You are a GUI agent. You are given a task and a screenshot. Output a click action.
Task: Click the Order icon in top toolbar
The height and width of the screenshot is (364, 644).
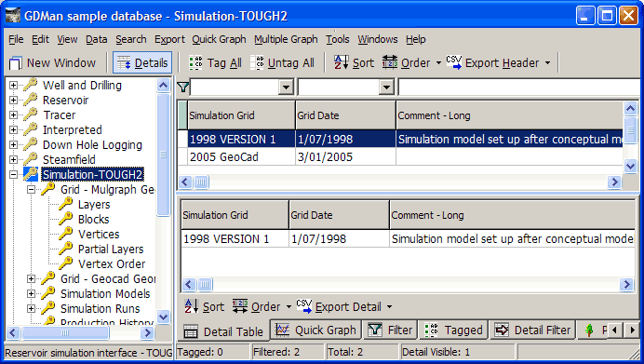click(x=390, y=63)
